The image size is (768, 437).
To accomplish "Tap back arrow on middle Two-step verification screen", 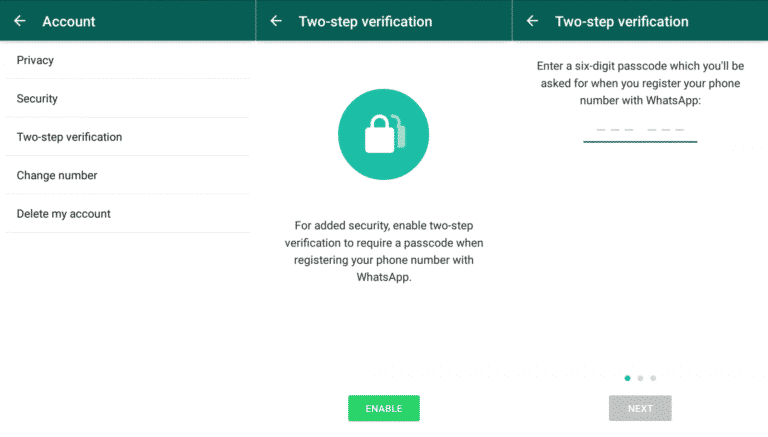I will (x=276, y=21).
